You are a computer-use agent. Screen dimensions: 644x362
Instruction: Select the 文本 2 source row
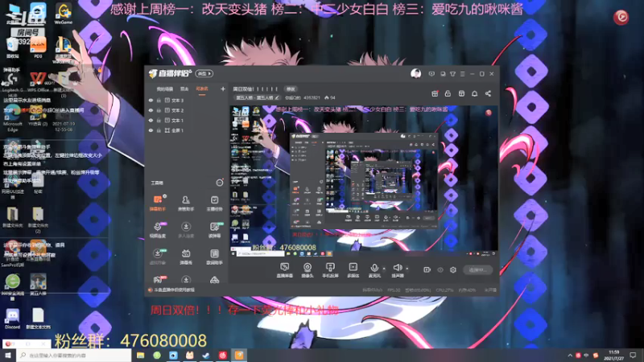click(187, 110)
